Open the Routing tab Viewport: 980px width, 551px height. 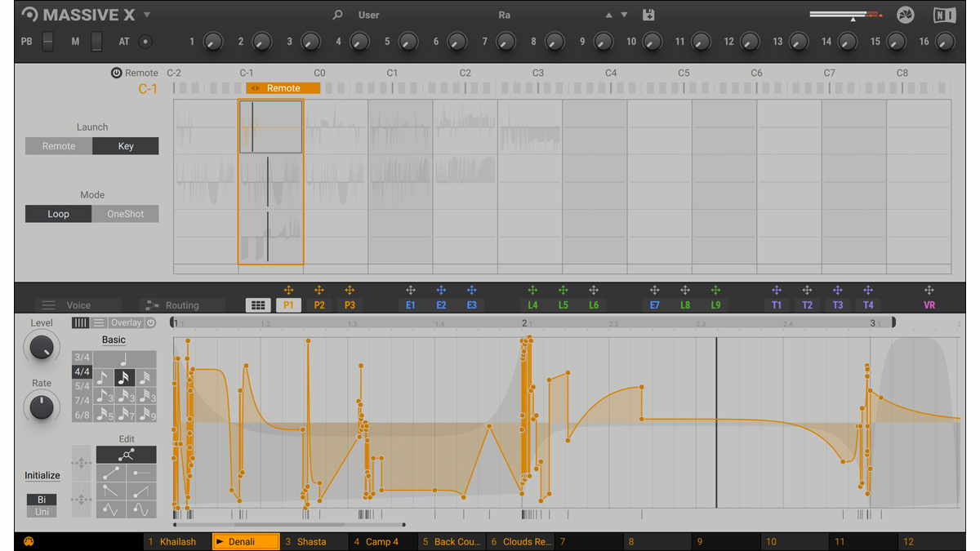[x=181, y=305]
